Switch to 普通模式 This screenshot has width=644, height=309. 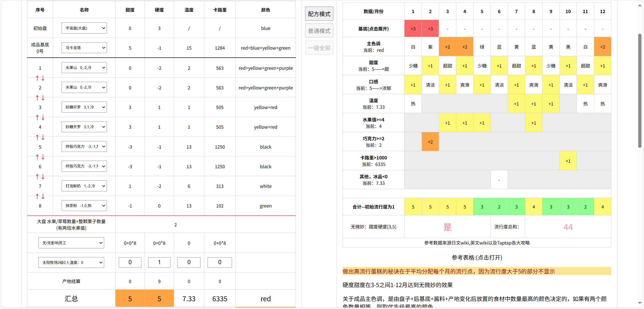click(x=319, y=31)
